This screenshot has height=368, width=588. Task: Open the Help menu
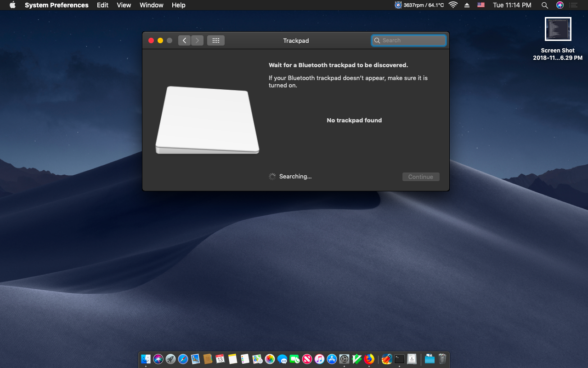[179, 5]
